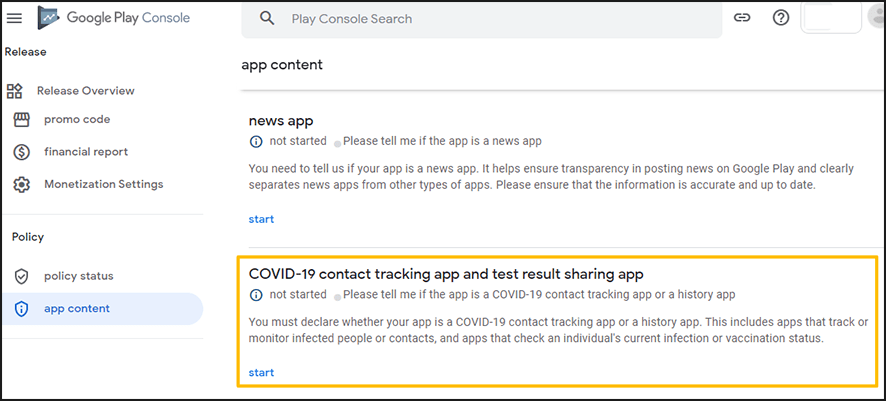Open the hamburger navigation menu
Screen dimensions: 886x401
(14, 18)
